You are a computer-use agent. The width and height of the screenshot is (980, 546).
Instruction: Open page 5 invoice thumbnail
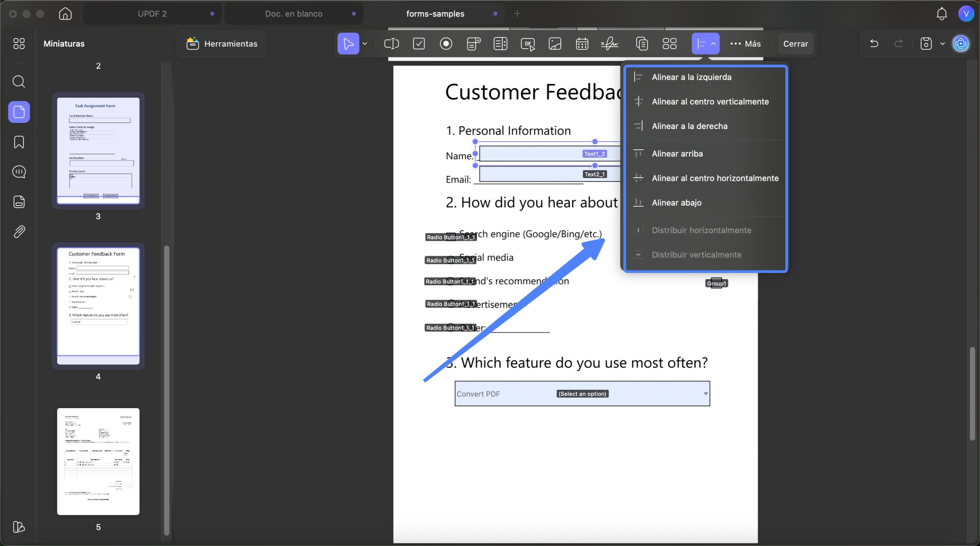pyautogui.click(x=98, y=461)
